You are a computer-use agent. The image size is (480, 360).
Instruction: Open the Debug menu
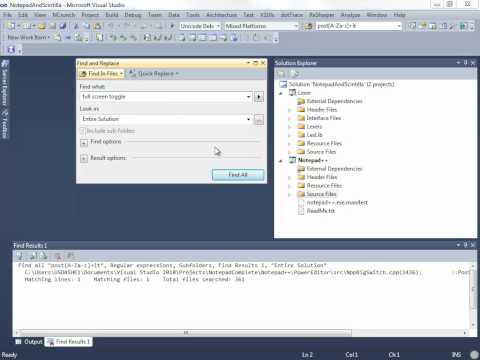click(x=133, y=15)
